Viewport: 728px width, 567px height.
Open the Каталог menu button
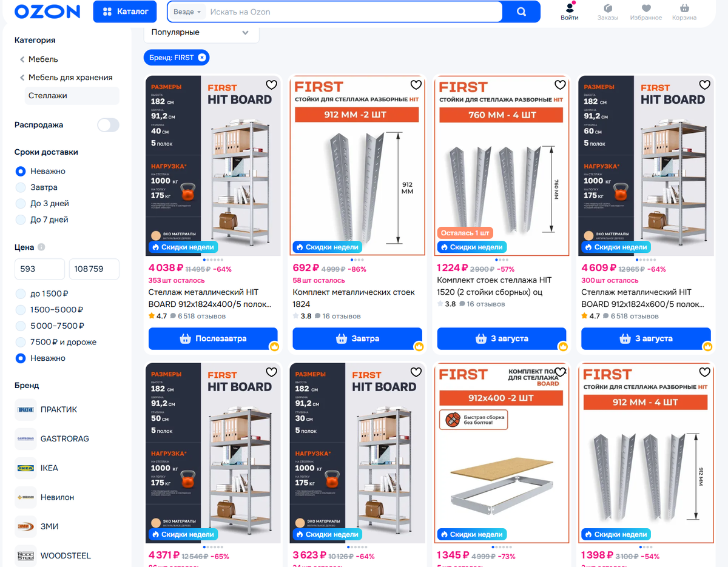tap(125, 12)
